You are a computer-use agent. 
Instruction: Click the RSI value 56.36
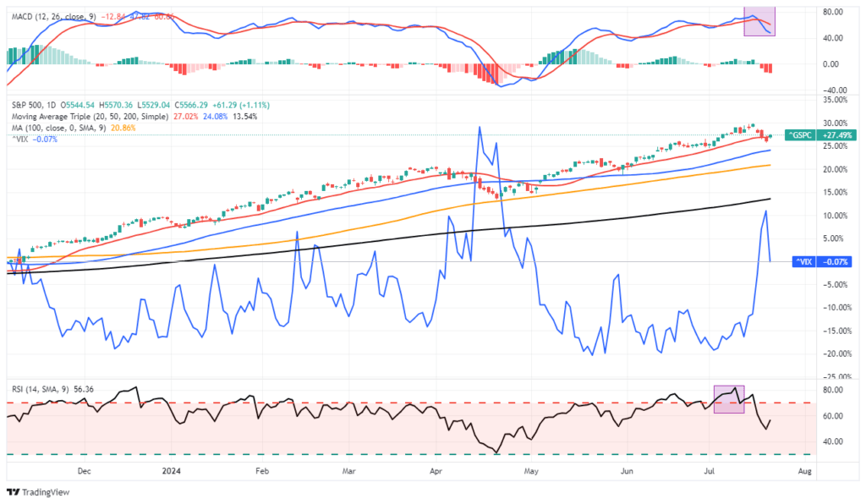pos(84,389)
